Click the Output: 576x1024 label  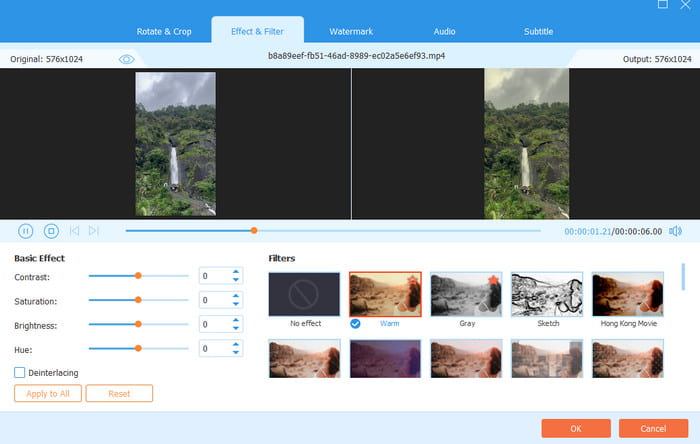[x=657, y=59]
